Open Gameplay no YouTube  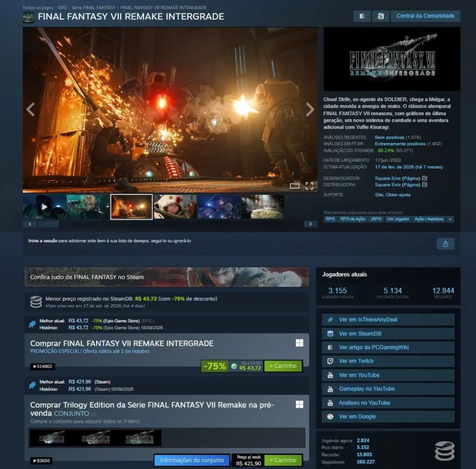(x=388, y=389)
